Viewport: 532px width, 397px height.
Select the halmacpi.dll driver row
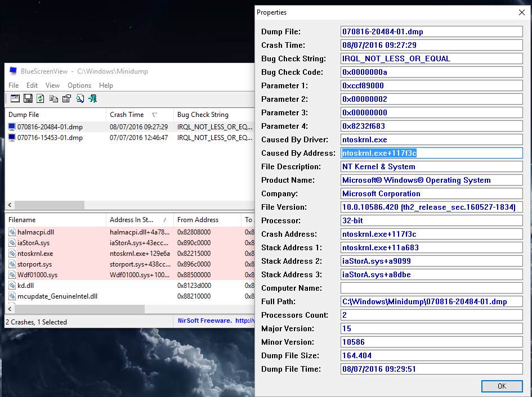click(129, 232)
